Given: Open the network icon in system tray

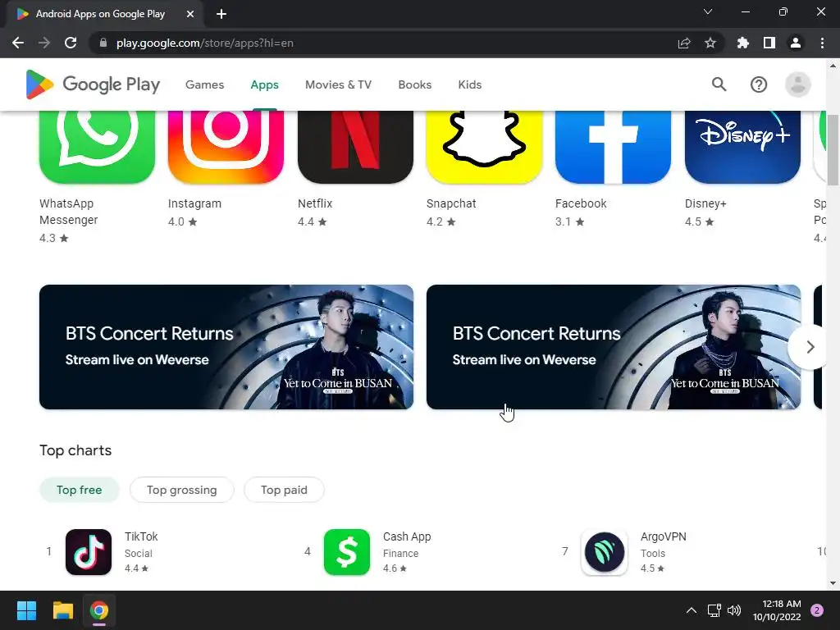Looking at the screenshot, I should click(714, 610).
